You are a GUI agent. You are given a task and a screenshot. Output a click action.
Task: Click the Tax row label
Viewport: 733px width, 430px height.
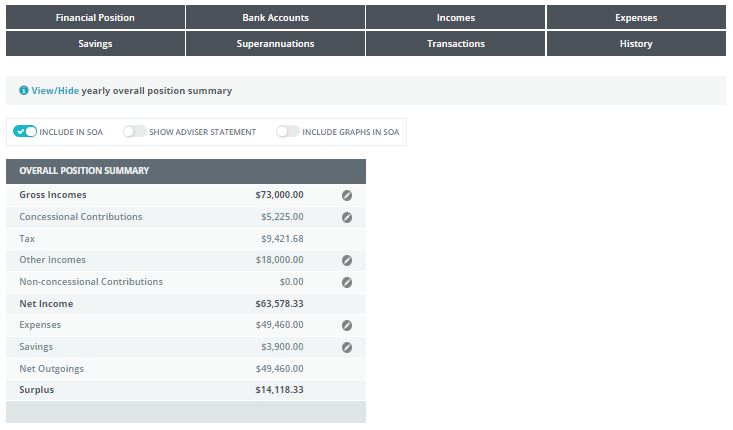coord(27,239)
